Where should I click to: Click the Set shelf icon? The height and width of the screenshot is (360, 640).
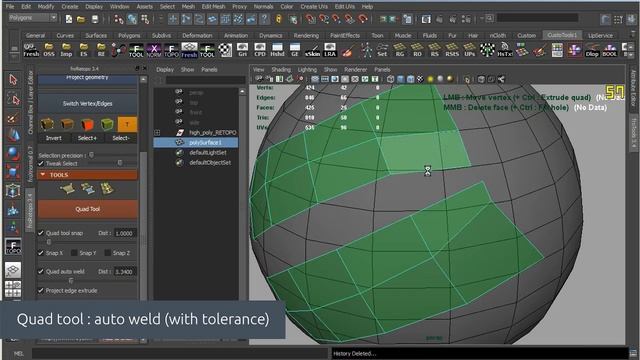point(382,50)
